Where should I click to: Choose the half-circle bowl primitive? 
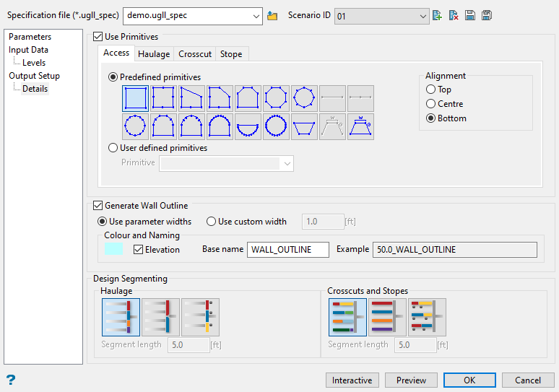[x=248, y=126]
